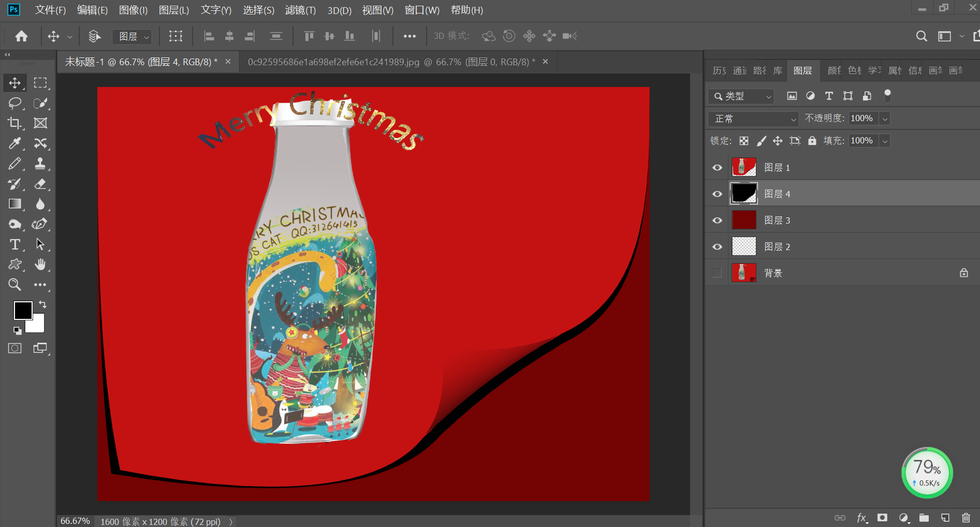Viewport: 980px width, 527px height.
Task: Open auto-select 图层 dropdown
Action: coord(132,37)
